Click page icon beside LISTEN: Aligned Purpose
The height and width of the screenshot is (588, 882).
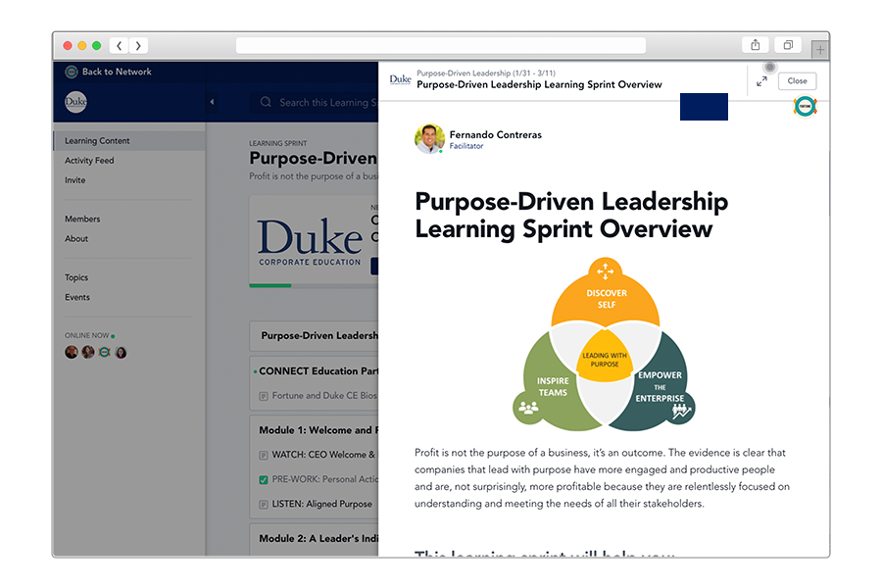(x=264, y=505)
